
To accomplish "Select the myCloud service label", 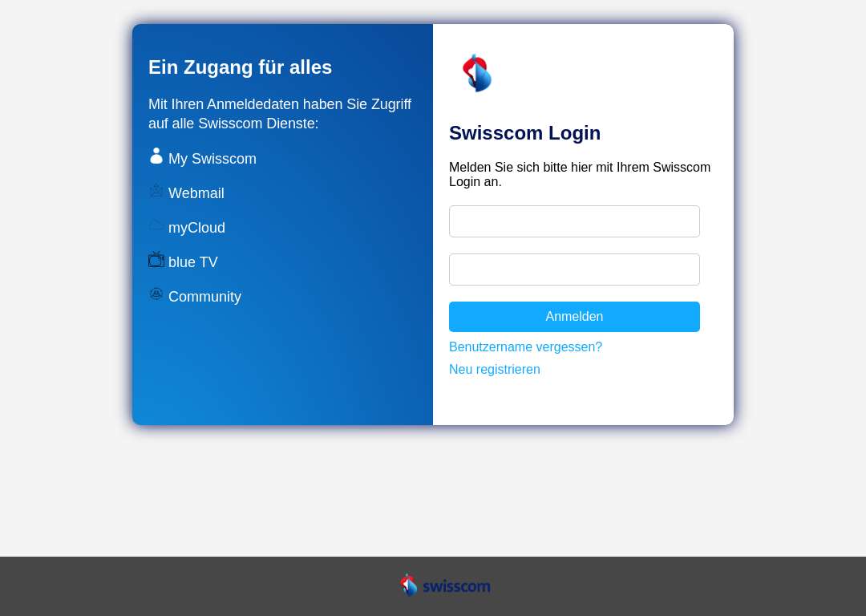I will pos(196,228).
